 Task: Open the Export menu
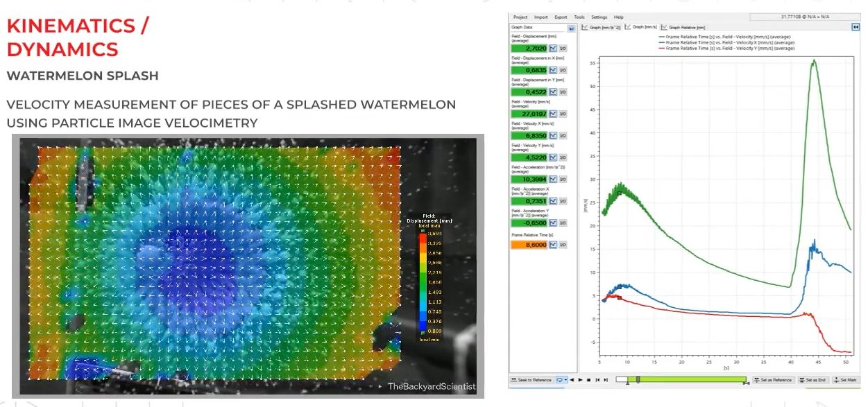pos(561,17)
